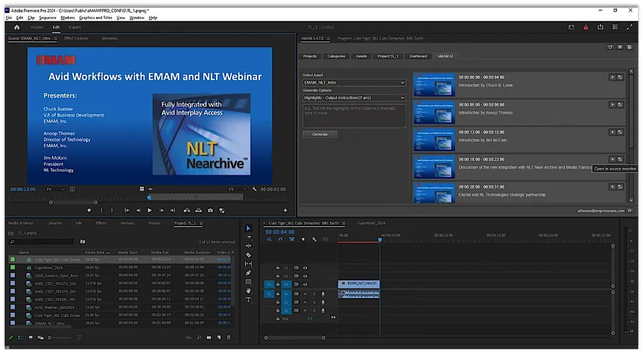Switch project panel to list view
Screen dimensions: 644x351
click(x=21, y=337)
